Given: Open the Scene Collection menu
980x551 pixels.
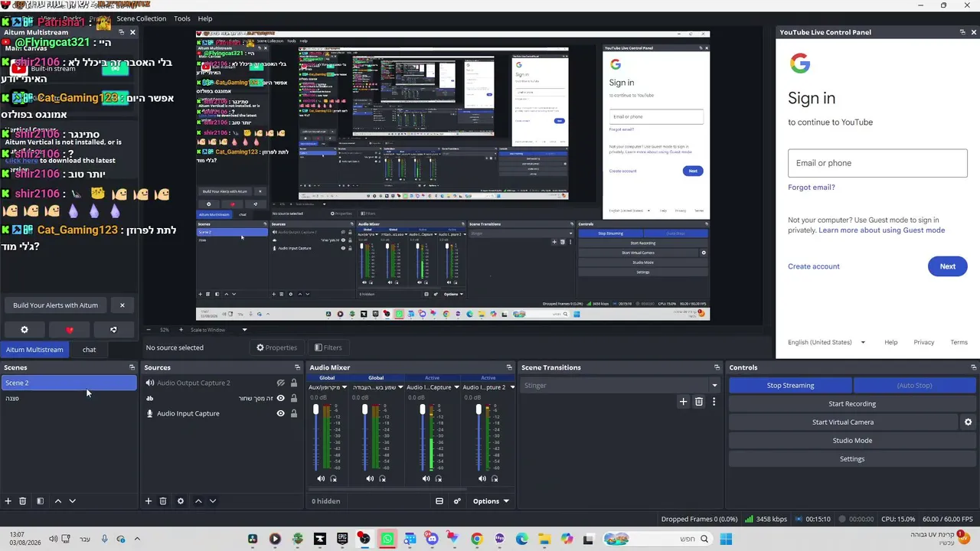Looking at the screenshot, I should pos(141,18).
